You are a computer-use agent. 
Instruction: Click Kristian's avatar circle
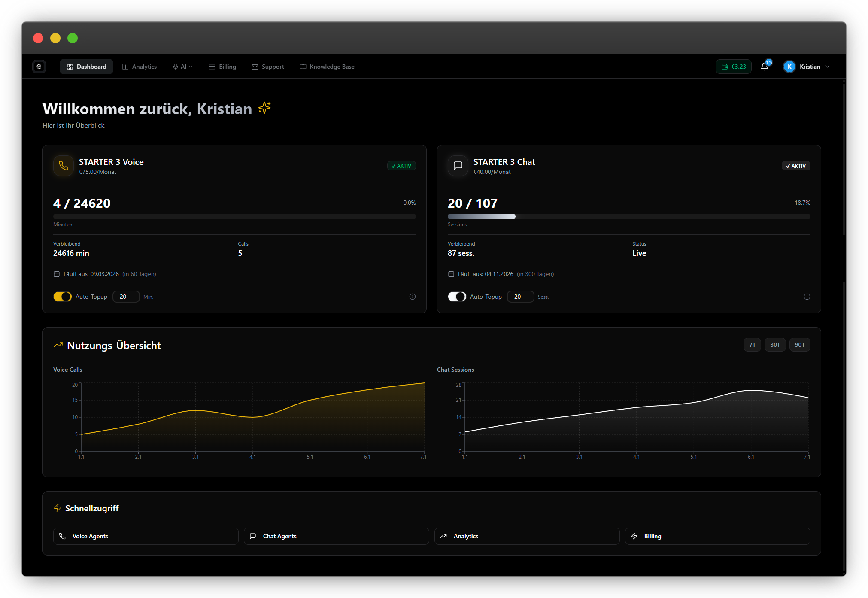pyautogui.click(x=789, y=67)
